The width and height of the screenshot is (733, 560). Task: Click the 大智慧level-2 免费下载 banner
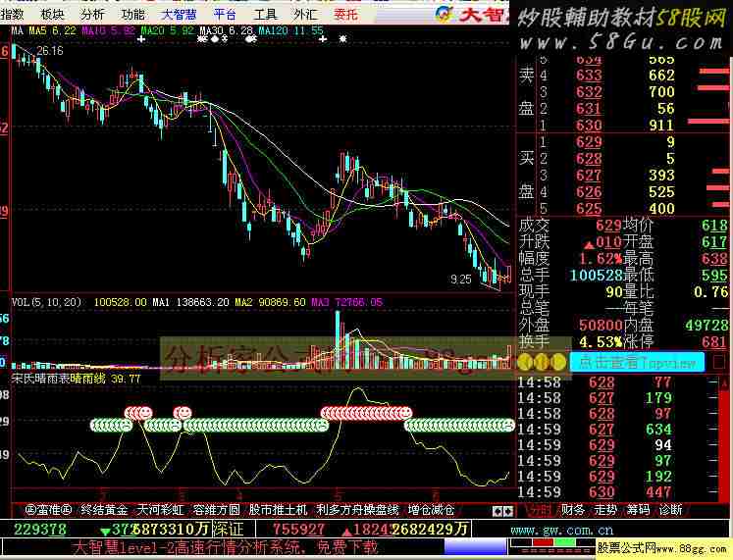click(225, 547)
